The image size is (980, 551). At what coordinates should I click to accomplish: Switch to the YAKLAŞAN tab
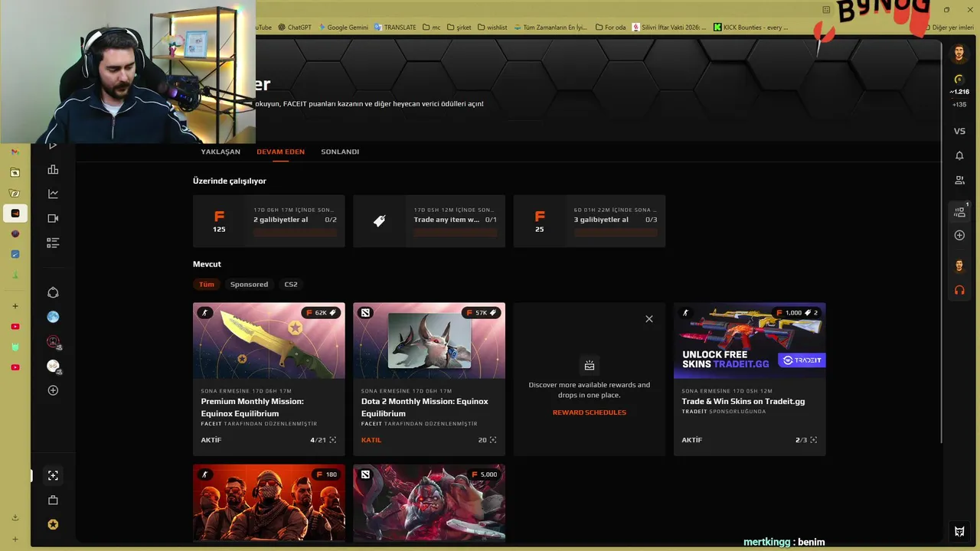220,152
